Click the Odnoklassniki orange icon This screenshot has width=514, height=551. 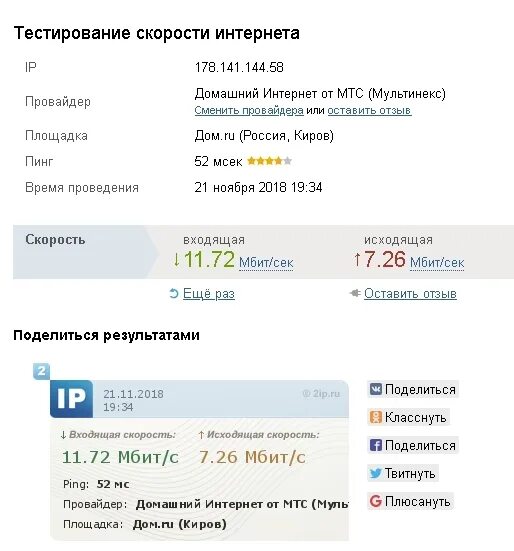pos(376,417)
